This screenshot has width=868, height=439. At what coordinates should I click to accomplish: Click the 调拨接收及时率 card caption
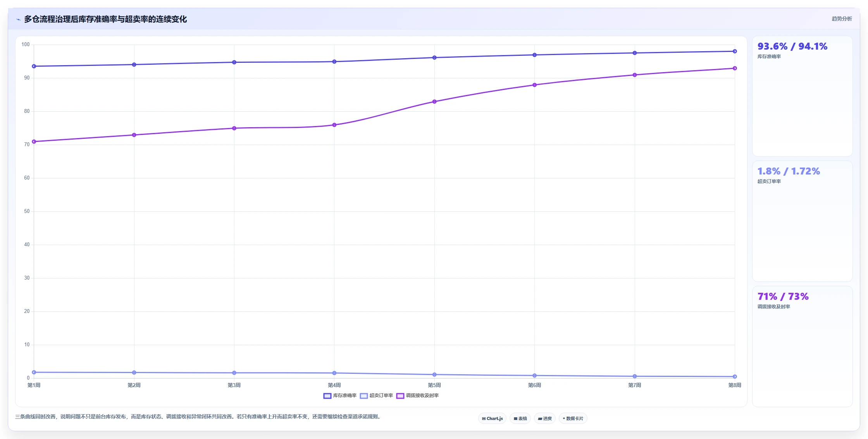coord(774,307)
